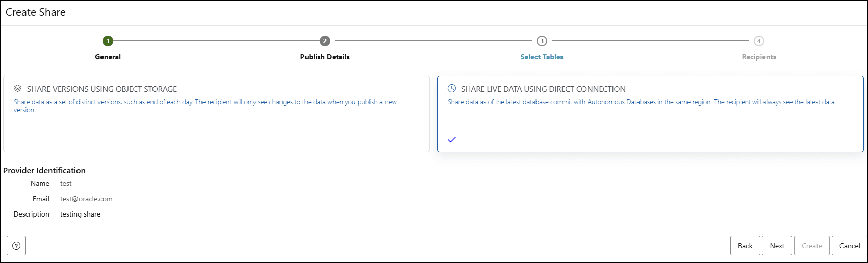
Task: Click the Create Share dialog title
Action: point(36,12)
